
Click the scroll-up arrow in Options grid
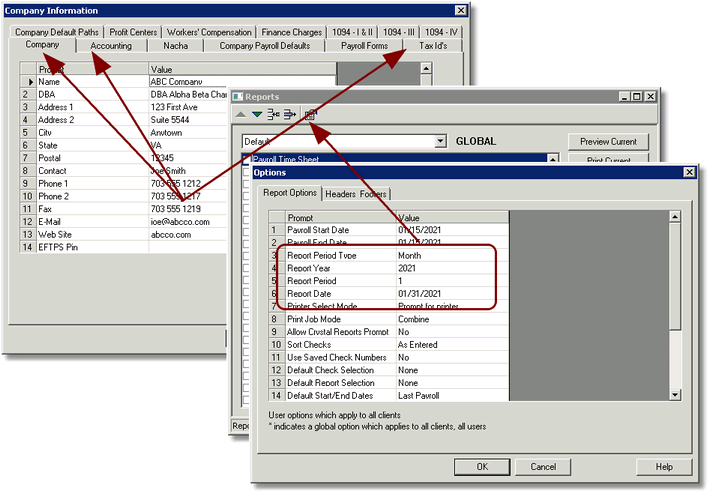[675, 216]
